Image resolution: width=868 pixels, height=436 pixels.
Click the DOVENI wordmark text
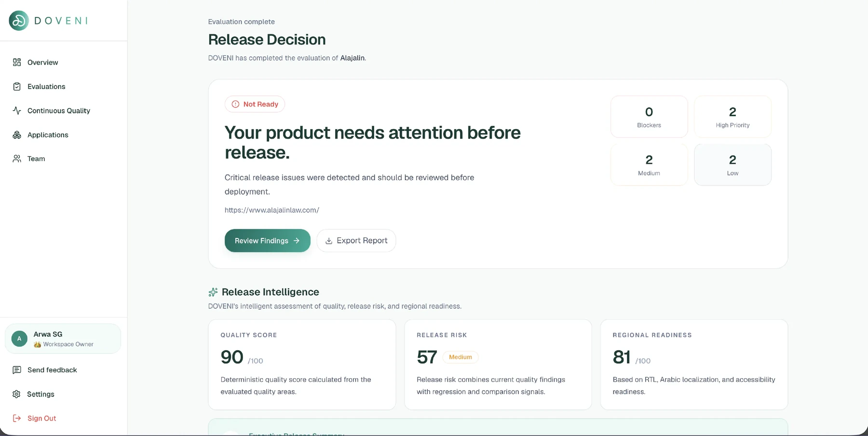click(x=61, y=21)
